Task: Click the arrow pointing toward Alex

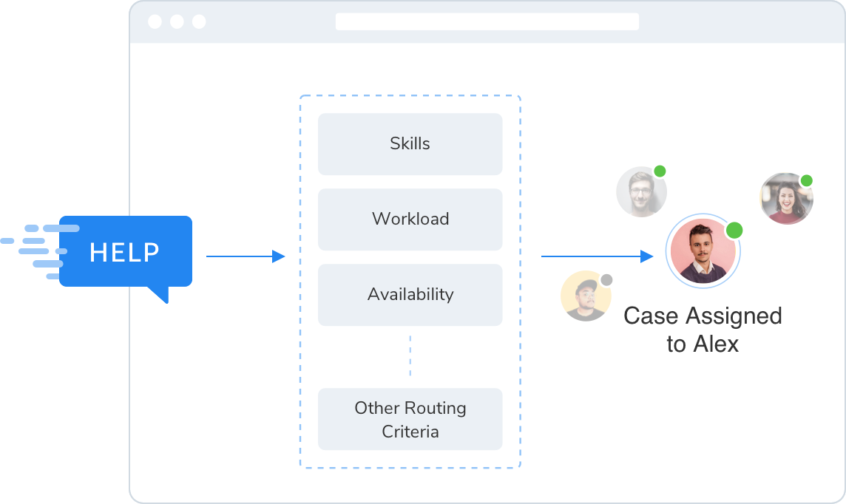Action: pyautogui.click(x=595, y=256)
